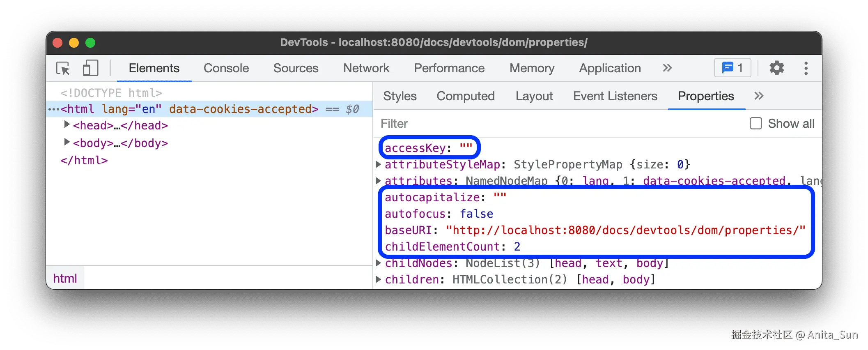Expand the childNodes property
868x350 pixels.
click(379, 263)
